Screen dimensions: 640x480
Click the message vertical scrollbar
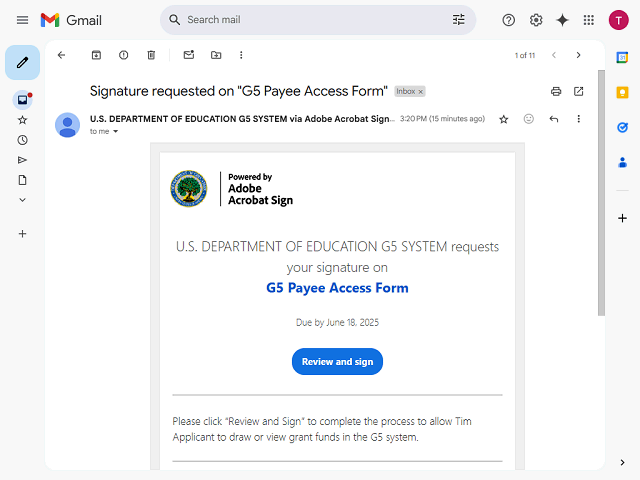click(x=601, y=193)
